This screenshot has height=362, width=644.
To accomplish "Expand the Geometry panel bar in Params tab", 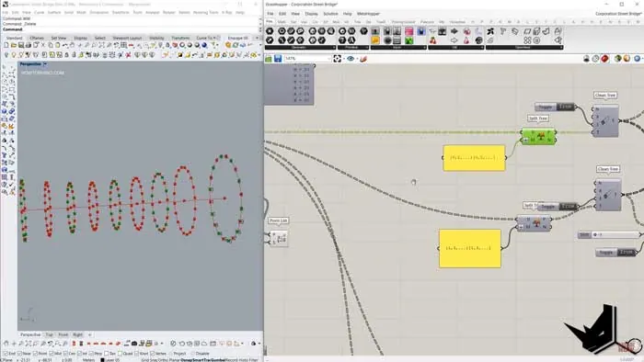I will 300,48.
